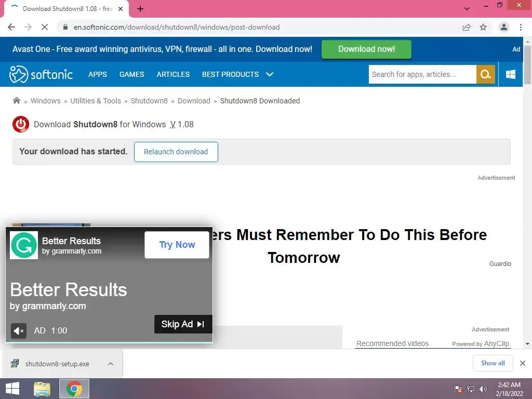Click Powered by AnyClip link
Viewport: 532px width, 399px height.
pos(481,343)
